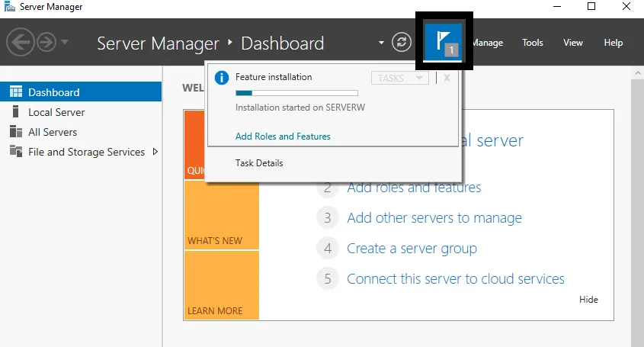Open Task Details
Viewport: 644px width, 347px height.
pyautogui.click(x=259, y=163)
